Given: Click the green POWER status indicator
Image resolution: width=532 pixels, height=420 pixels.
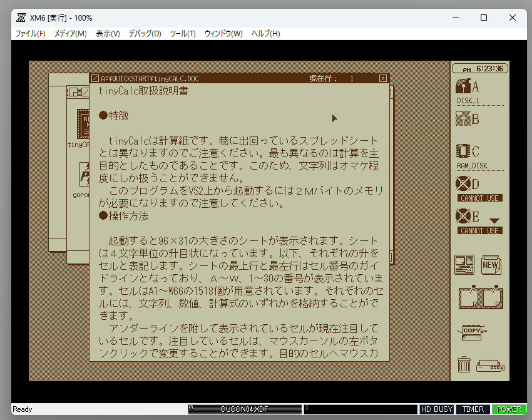Looking at the screenshot, I should (509, 409).
